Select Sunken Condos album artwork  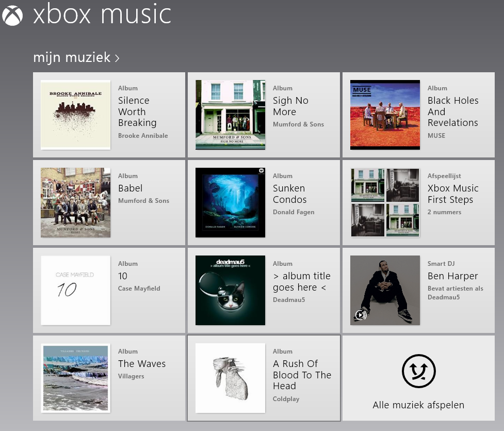(230, 202)
